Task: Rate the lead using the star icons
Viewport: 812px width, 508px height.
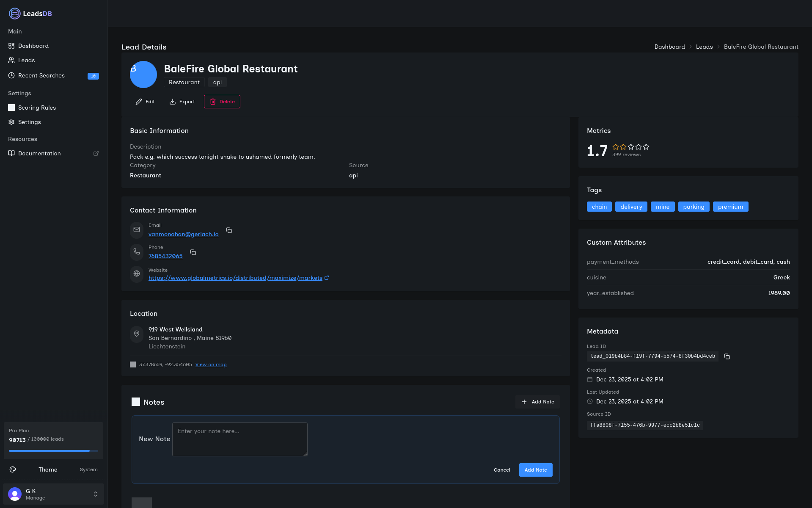Action: tap(630, 147)
